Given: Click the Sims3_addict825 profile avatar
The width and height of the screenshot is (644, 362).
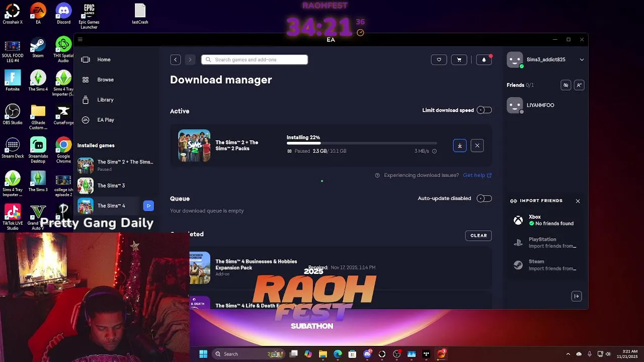Looking at the screenshot, I should 515,60.
